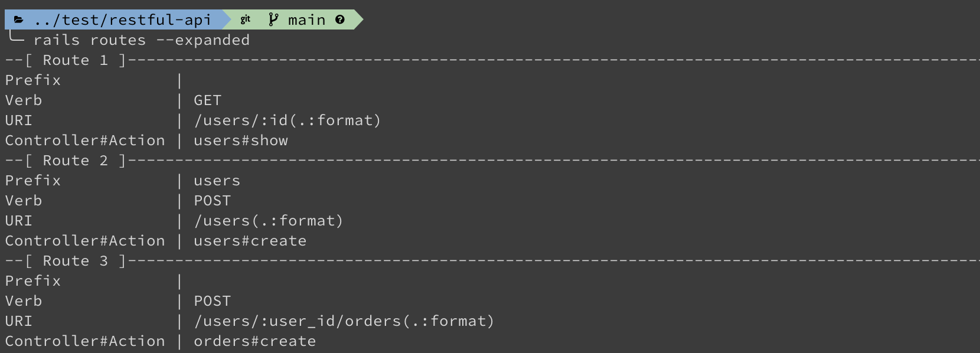The height and width of the screenshot is (353, 980).
Task: Click users#create controller action text
Action: click(250, 241)
